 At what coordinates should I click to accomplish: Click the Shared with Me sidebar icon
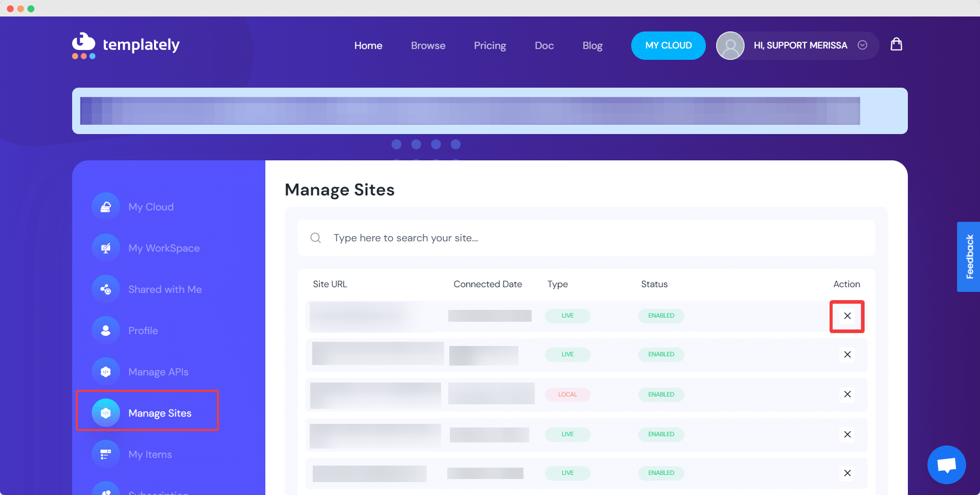pos(106,289)
